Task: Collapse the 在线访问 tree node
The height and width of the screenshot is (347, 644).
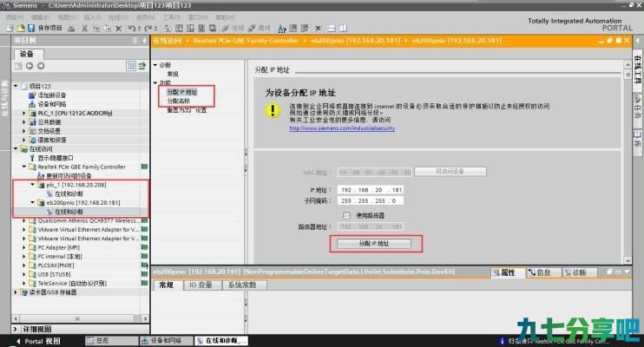Action: [16, 148]
